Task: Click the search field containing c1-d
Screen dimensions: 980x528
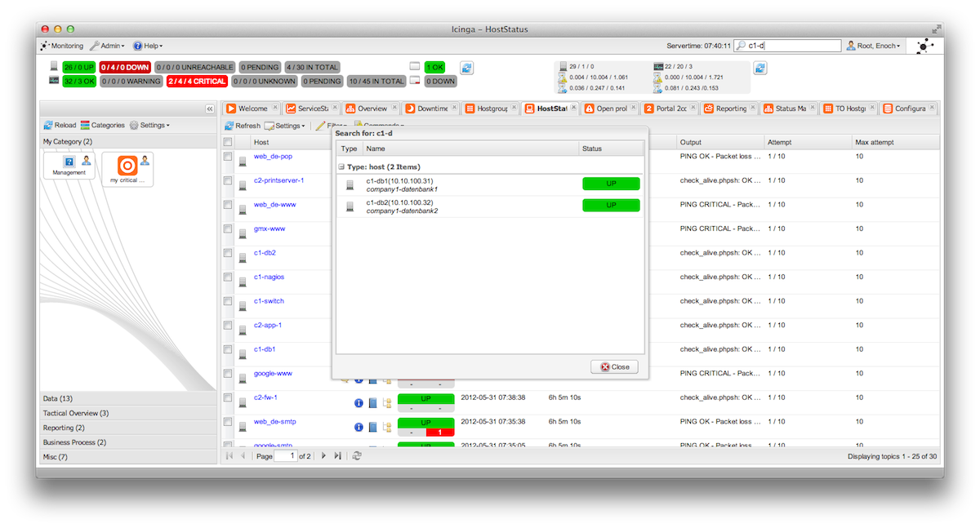Action: tap(792, 47)
